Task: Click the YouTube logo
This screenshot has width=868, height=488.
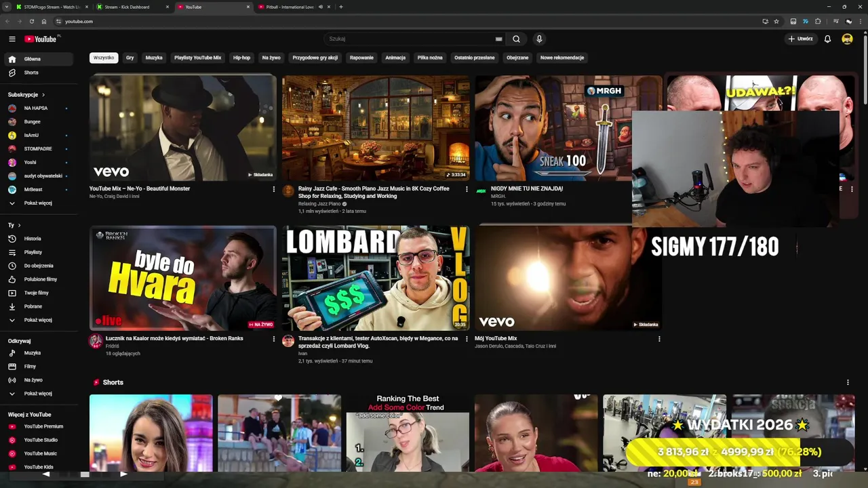Action: tap(42, 39)
